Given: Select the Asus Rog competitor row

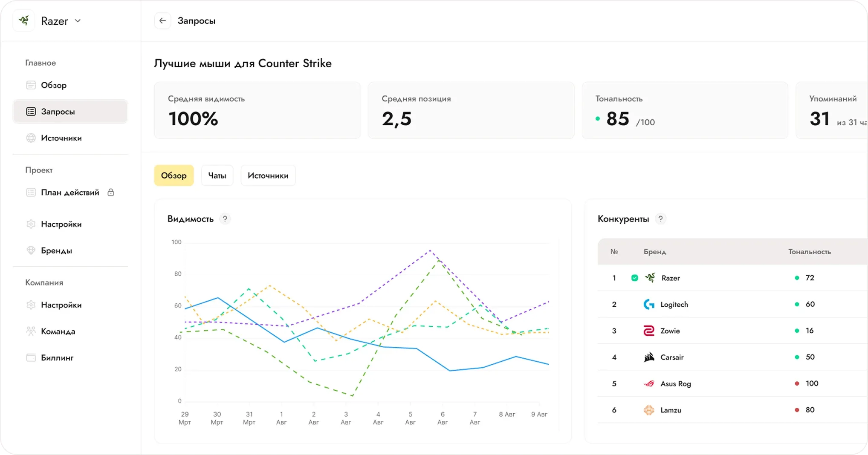Looking at the screenshot, I should [732, 383].
